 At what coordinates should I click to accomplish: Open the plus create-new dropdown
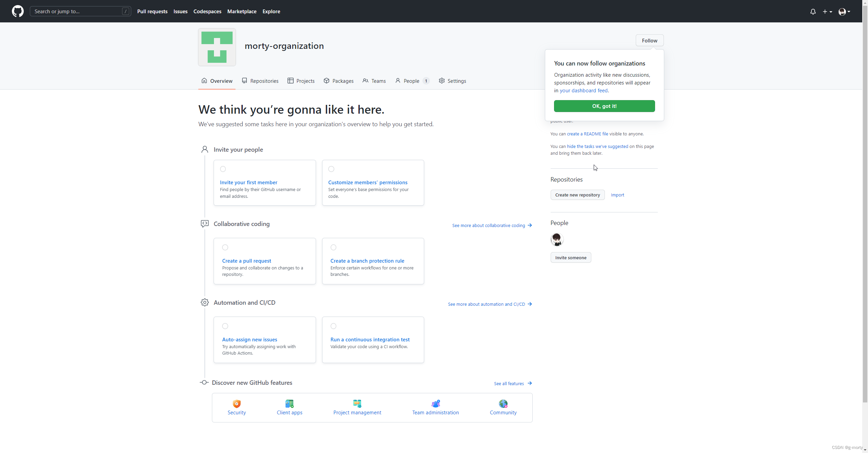(x=827, y=12)
